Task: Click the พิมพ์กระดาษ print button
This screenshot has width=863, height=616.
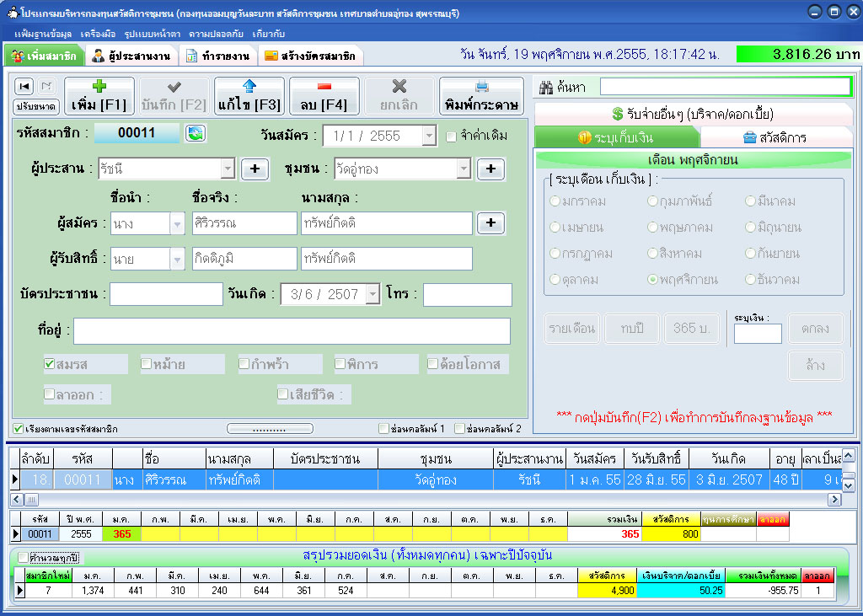Action: click(x=481, y=96)
